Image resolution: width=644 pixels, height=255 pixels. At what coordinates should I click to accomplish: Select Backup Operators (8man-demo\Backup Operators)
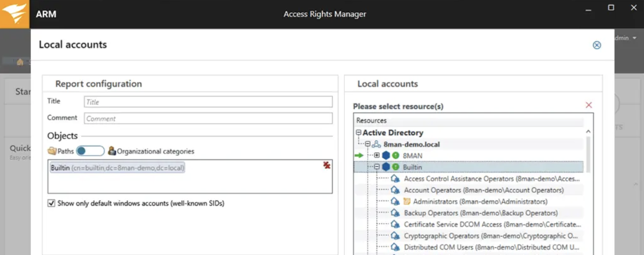481,213
